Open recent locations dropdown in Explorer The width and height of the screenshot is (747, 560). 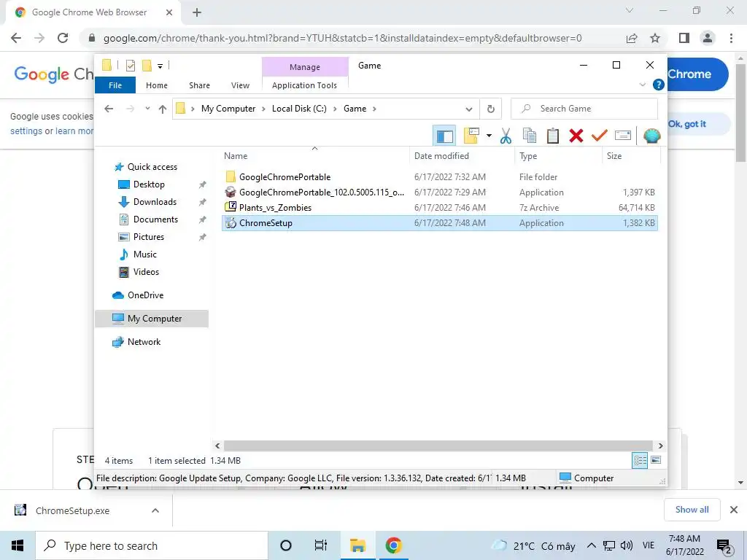click(147, 109)
